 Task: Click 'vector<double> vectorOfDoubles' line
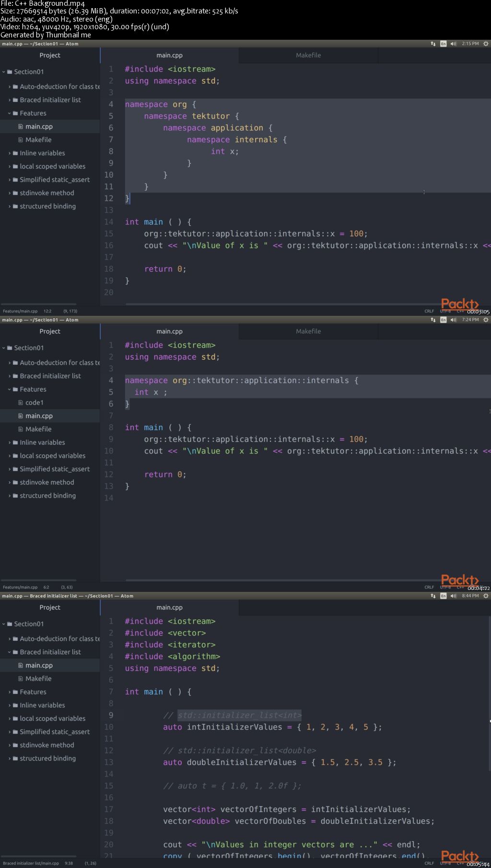298,821
